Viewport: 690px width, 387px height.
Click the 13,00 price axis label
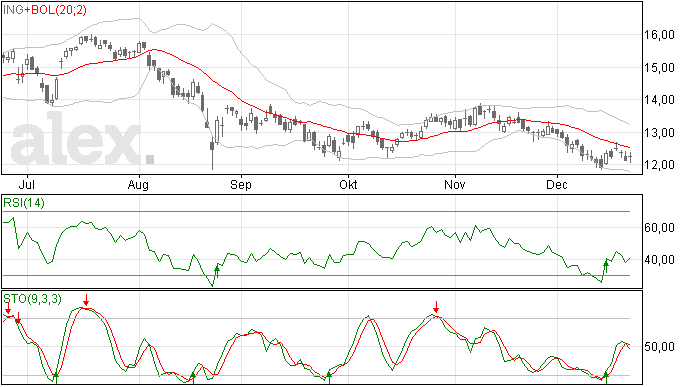[659, 132]
